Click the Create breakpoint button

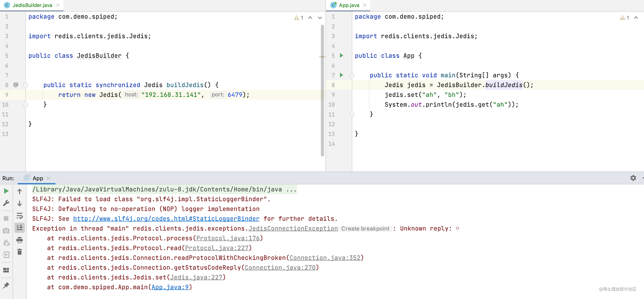(365, 229)
